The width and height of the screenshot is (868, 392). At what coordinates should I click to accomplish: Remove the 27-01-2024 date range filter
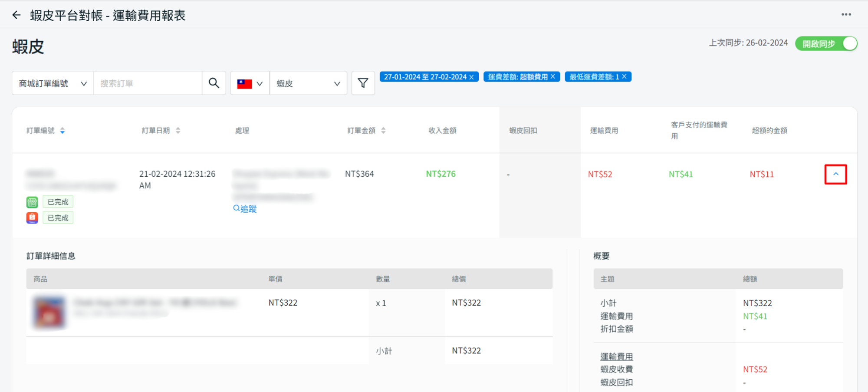click(x=471, y=77)
